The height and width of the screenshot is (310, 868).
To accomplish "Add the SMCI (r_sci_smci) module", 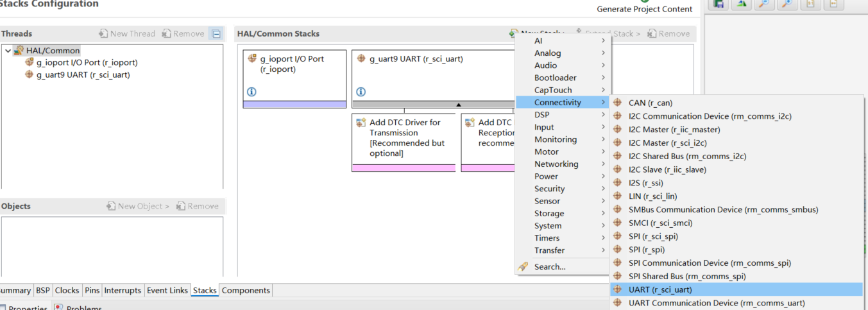I will pyautogui.click(x=736, y=223).
